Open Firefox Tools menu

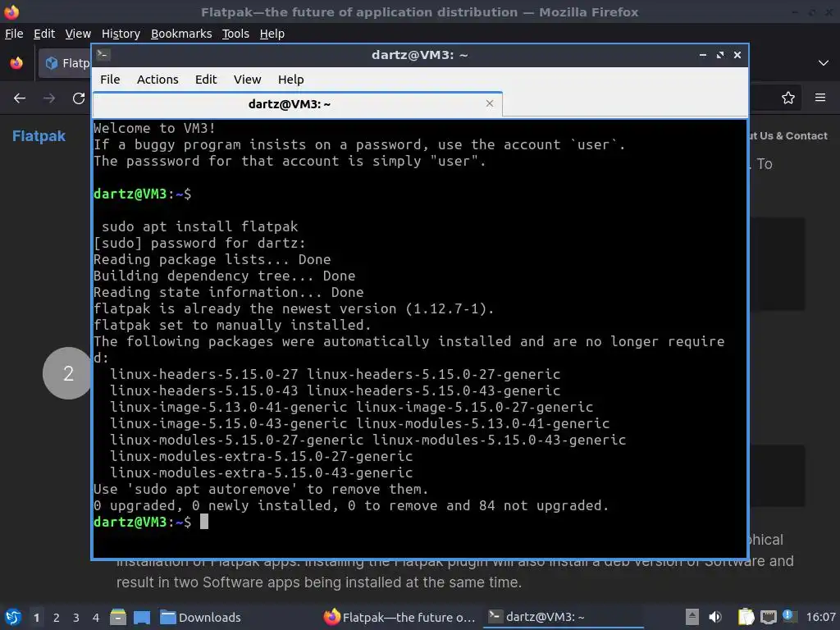[x=235, y=34]
